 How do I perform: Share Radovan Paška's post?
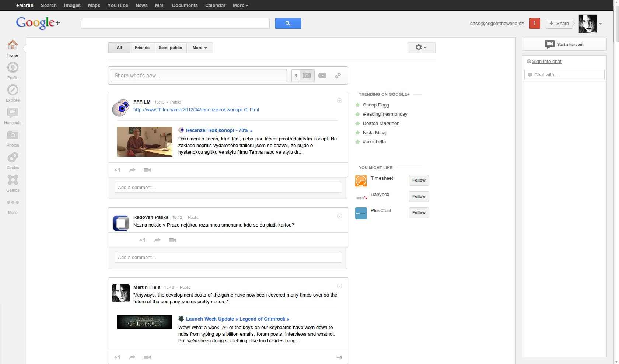tap(157, 240)
